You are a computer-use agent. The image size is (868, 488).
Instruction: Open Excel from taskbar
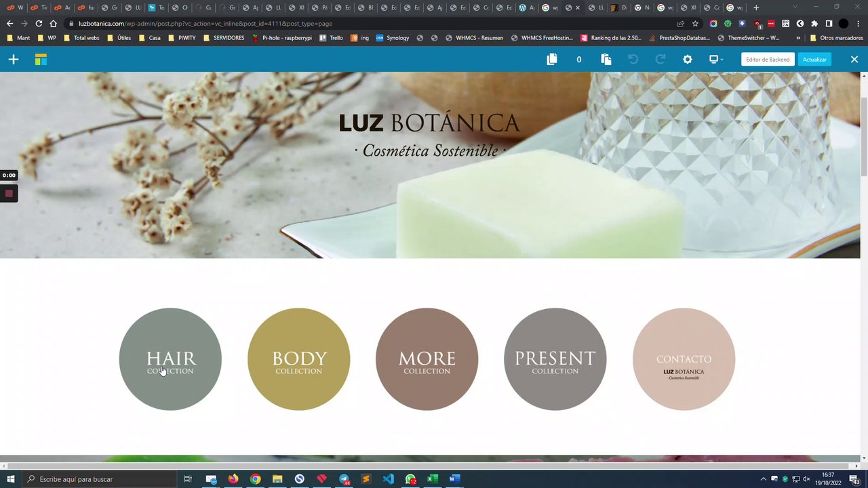[x=432, y=479]
